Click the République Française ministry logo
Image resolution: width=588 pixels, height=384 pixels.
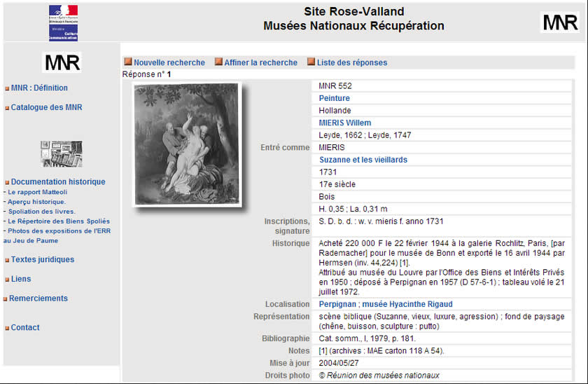pyautogui.click(x=63, y=22)
